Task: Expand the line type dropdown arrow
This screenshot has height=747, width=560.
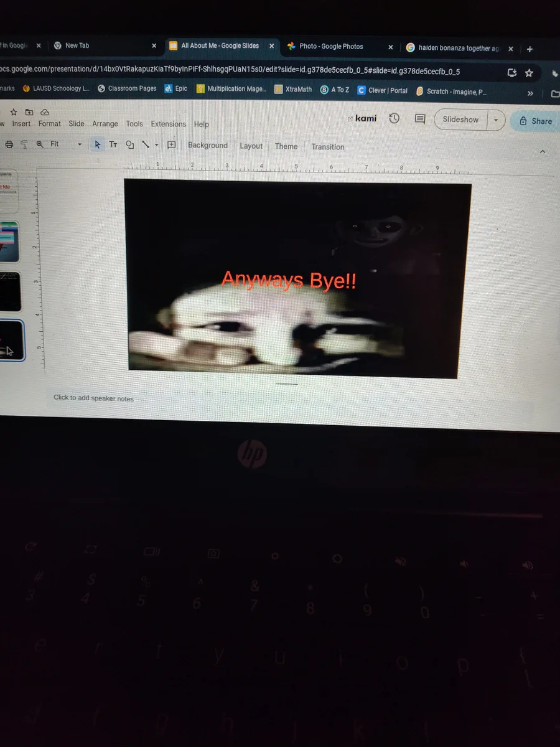Action: click(x=156, y=145)
